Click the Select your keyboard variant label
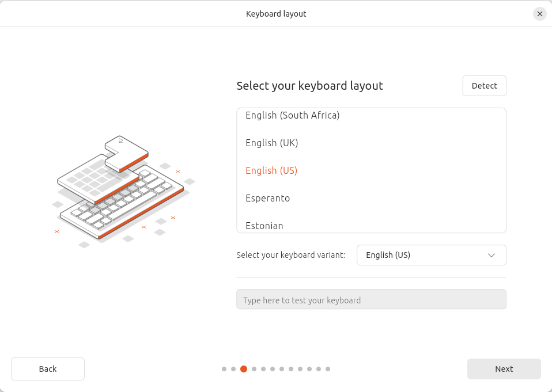 click(x=290, y=255)
